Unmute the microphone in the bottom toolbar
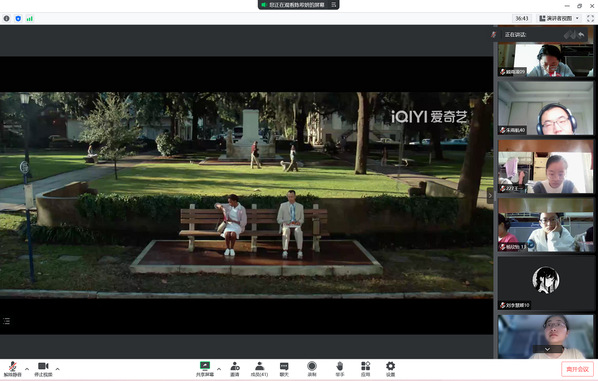 12,368
